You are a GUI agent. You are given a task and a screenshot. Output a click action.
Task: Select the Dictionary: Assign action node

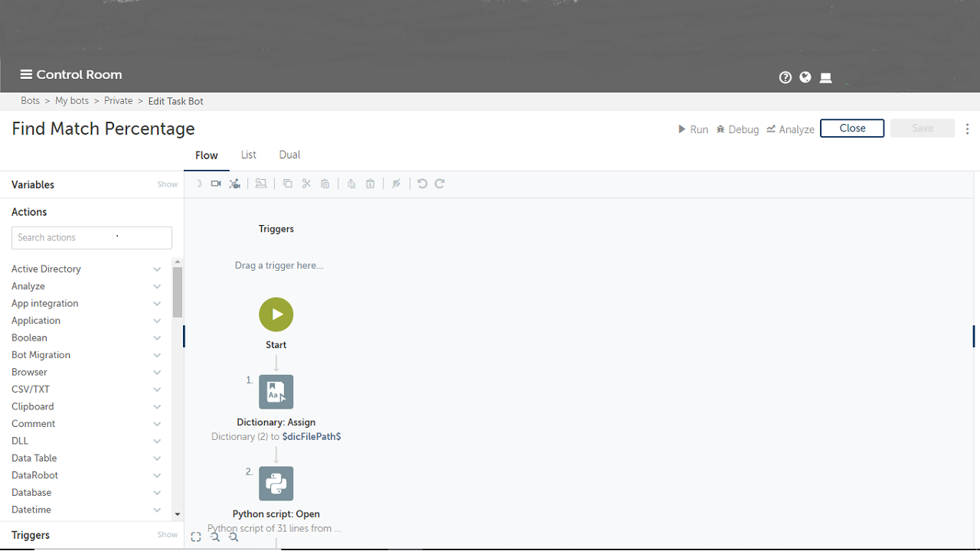tap(276, 392)
